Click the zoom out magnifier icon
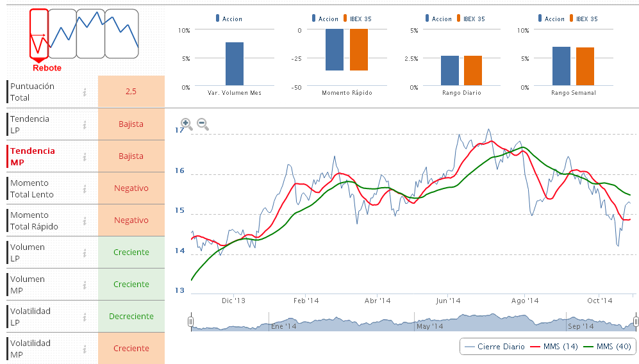639x364 pixels. (x=203, y=124)
